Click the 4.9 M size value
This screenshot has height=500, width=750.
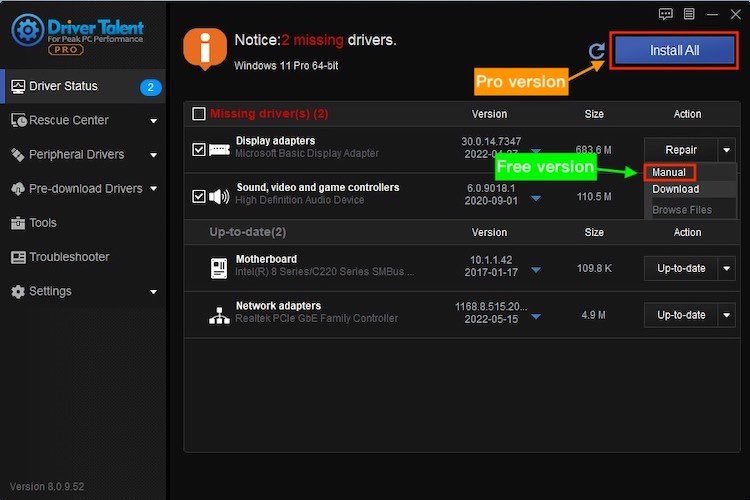coord(593,315)
